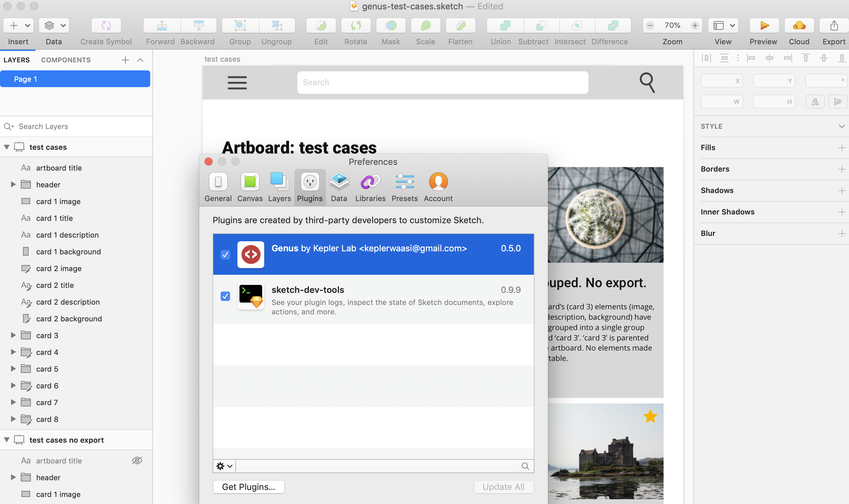Open the plugins gear dropdown menu
849x504 pixels.
[224, 466]
